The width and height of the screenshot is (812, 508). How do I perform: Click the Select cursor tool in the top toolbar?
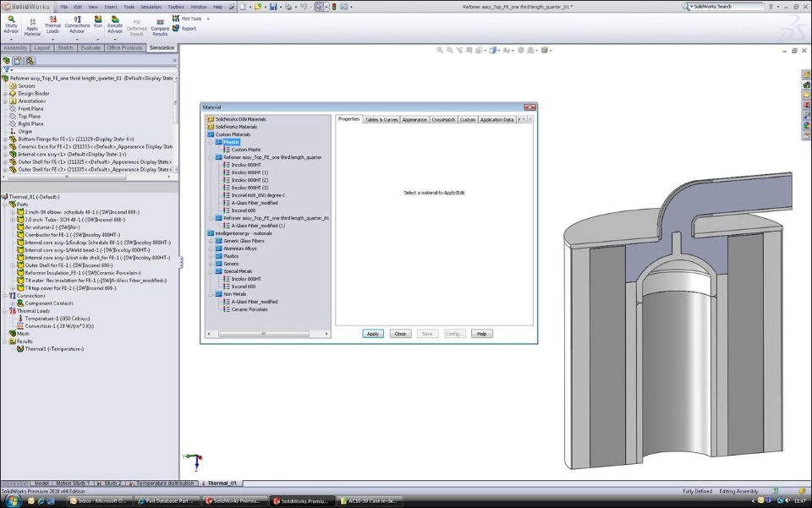[319, 7]
